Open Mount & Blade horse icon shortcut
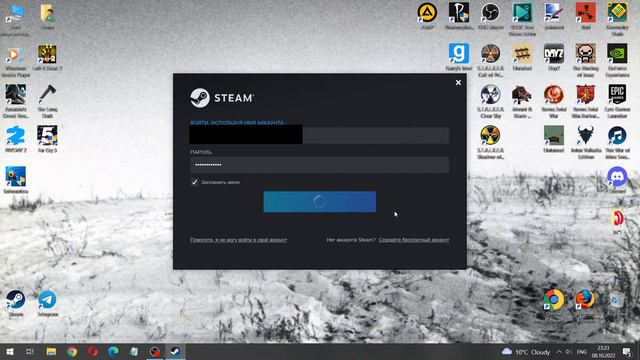 [522, 101]
